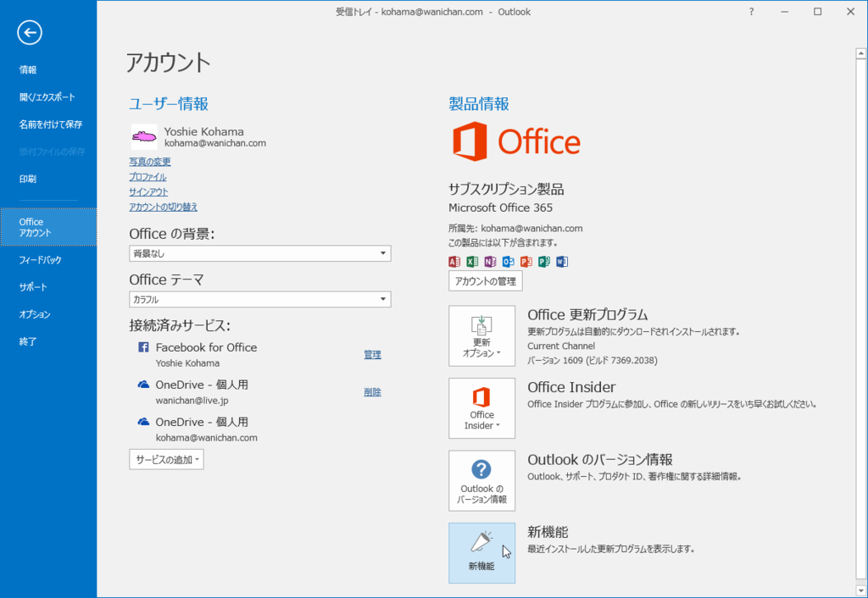Click the バージョン 1609 build text
The image size is (868, 598).
(593, 361)
